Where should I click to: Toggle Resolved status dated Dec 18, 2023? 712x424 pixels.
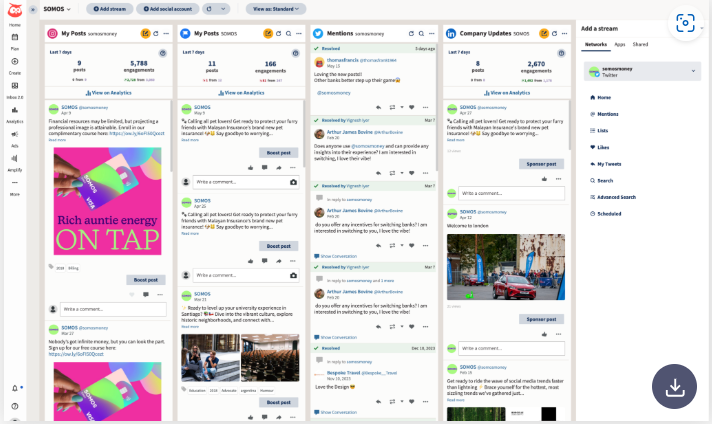pos(316,349)
